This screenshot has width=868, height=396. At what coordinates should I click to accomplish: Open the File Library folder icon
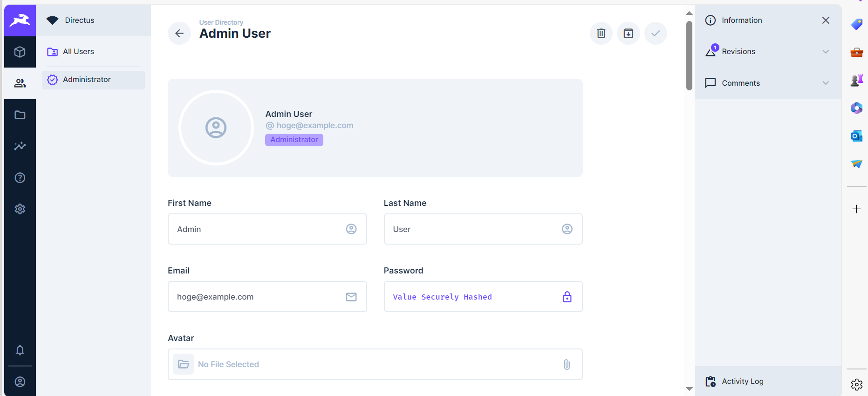[x=20, y=115]
